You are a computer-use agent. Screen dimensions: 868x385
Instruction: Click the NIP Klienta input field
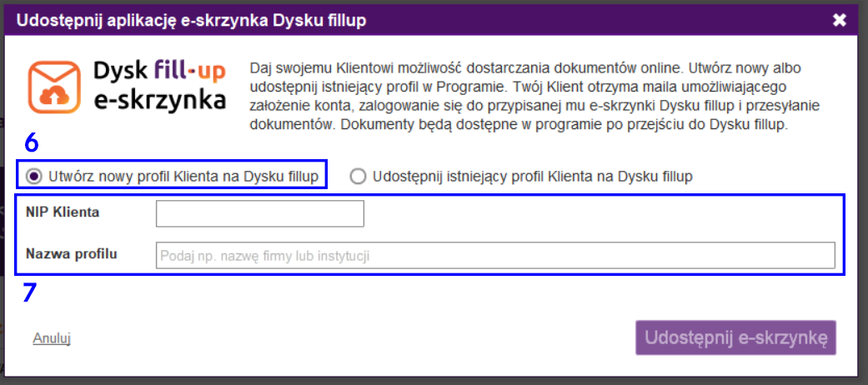click(x=259, y=213)
